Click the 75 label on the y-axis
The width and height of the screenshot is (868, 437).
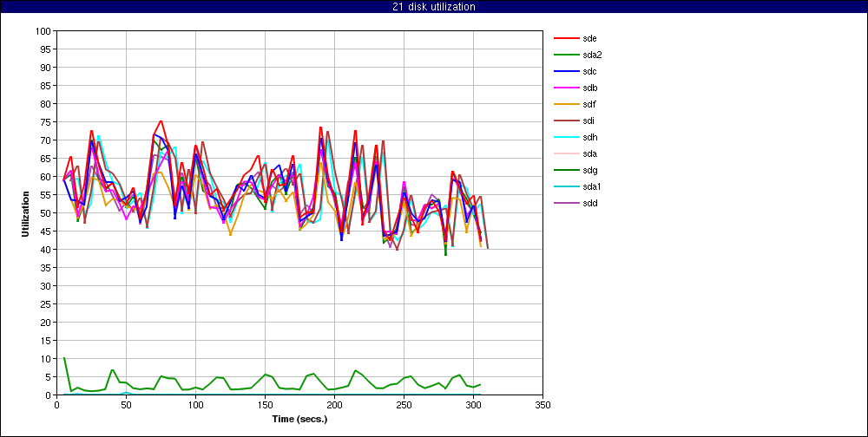[x=46, y=121]
